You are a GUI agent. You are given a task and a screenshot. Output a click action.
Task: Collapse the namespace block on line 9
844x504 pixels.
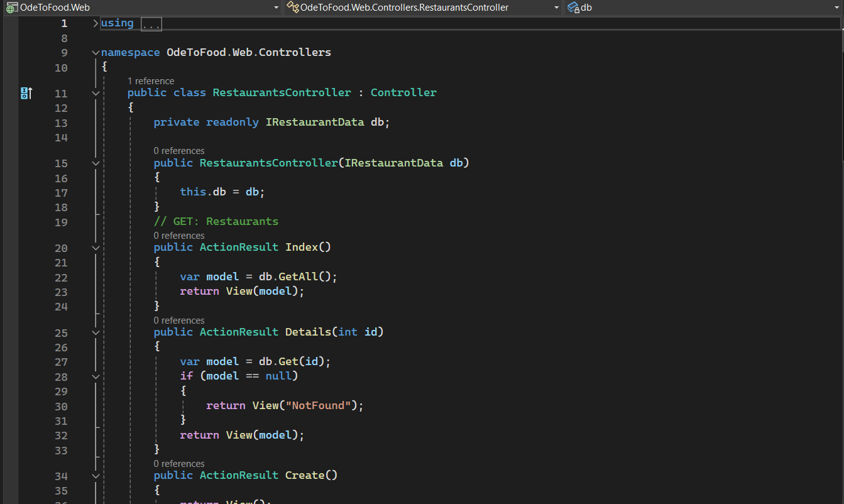[x=96, y=53]
